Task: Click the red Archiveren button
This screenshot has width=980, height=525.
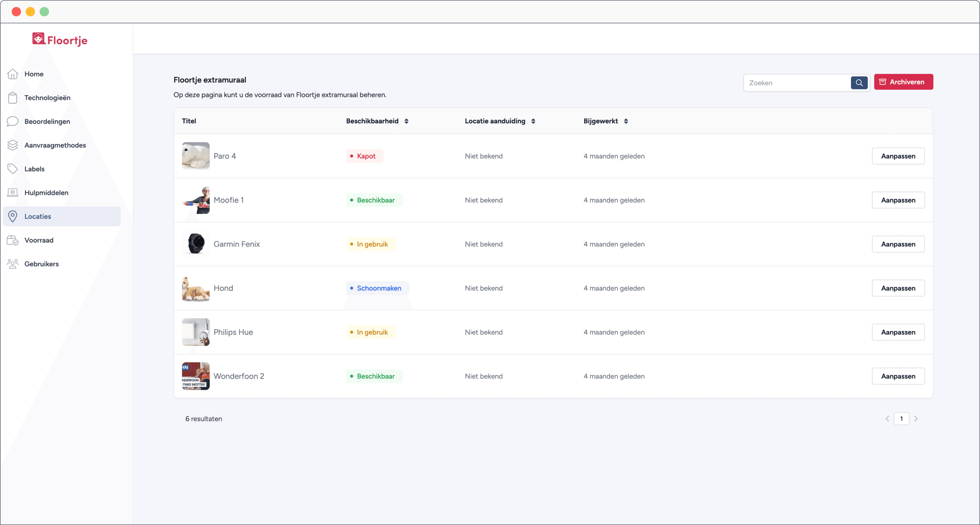Action: 903,82
